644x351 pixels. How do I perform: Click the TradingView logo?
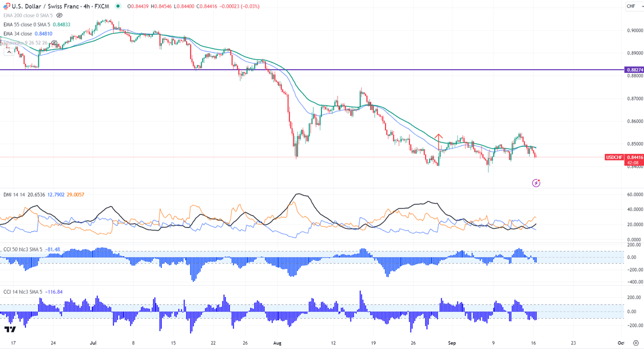point(10,329)
